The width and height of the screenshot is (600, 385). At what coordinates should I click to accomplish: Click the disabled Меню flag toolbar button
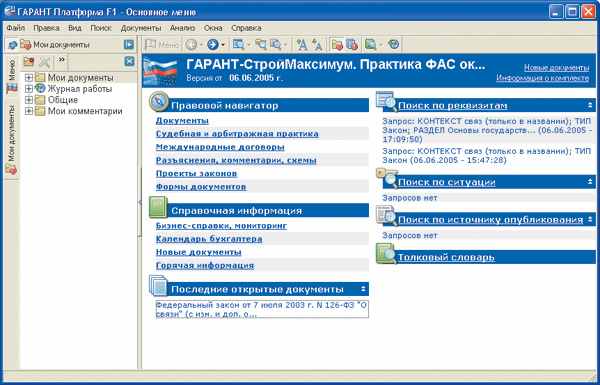(161, 45)
